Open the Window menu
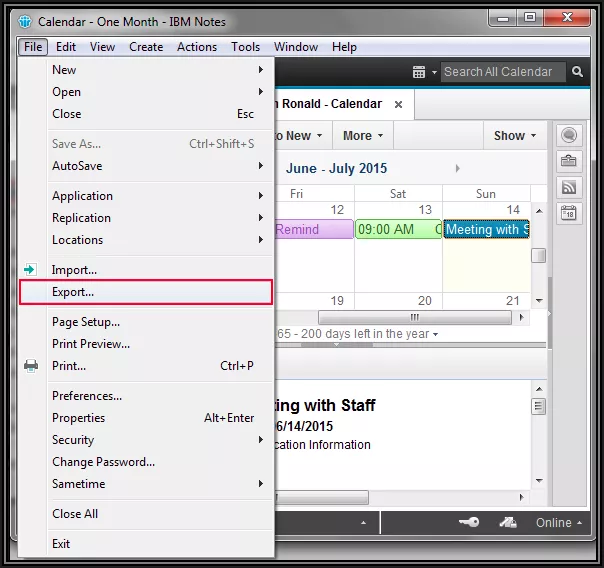Viewport: 604px width, 568px height. [296, 47]
